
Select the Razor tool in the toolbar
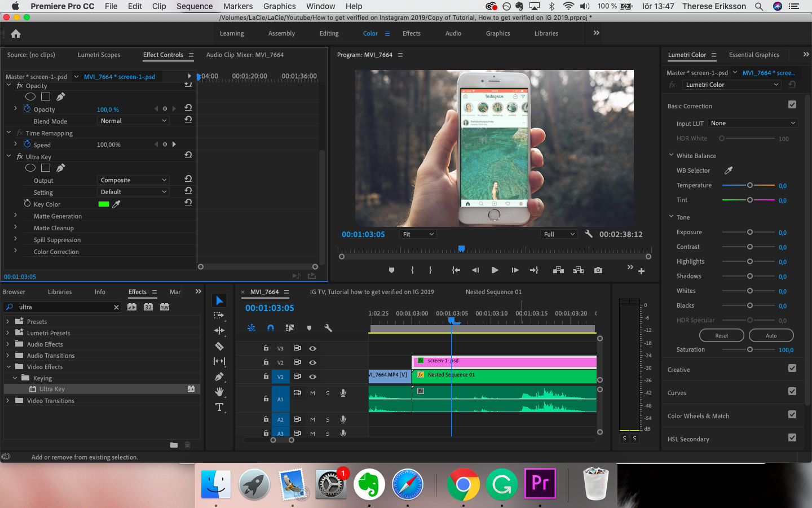point(219,346)
